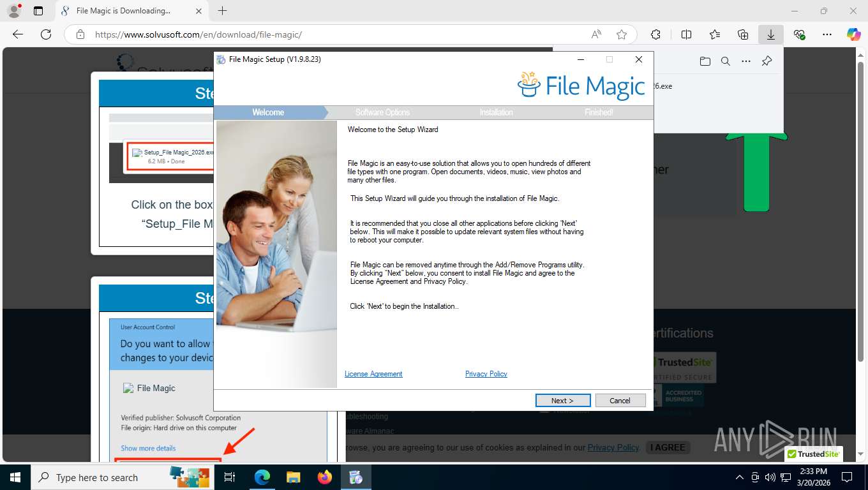Open Edge tab actions menu icon
This screenshot has width=868, height=490.
[38, 11]
